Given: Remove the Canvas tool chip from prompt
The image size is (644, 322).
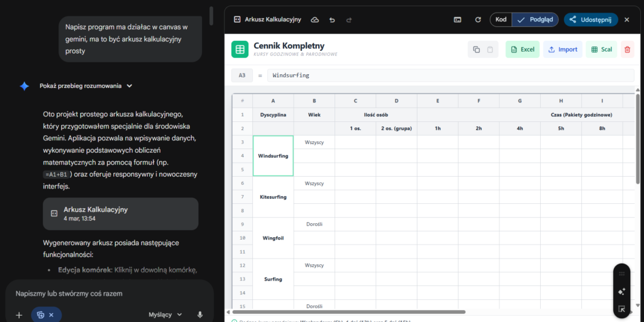Looking at the screenshot, I should pos(52,314).
